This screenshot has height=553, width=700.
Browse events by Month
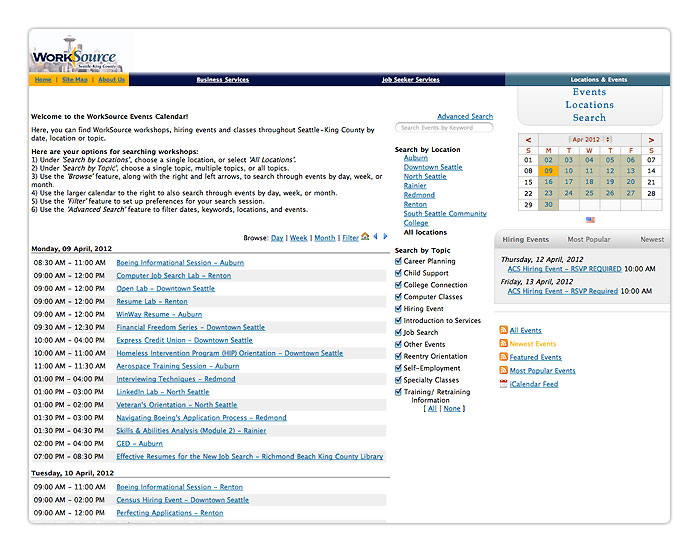coord(325,238)
